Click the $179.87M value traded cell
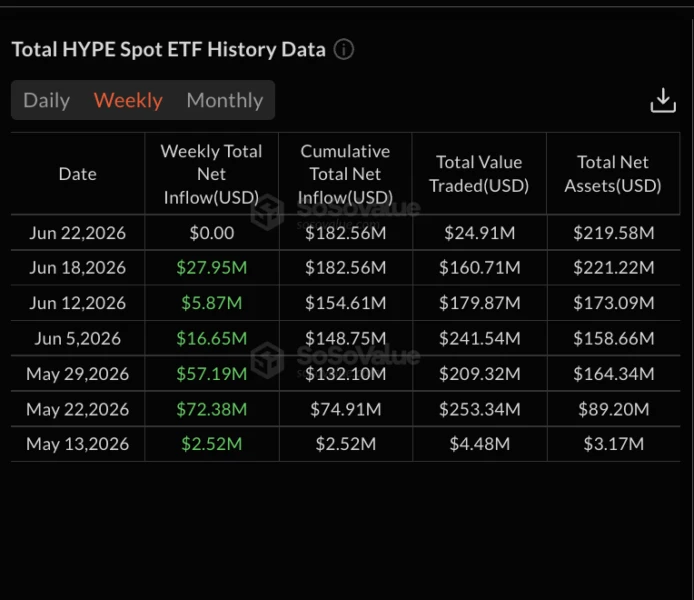The image size is (694, 600). [x=479, y=303]
